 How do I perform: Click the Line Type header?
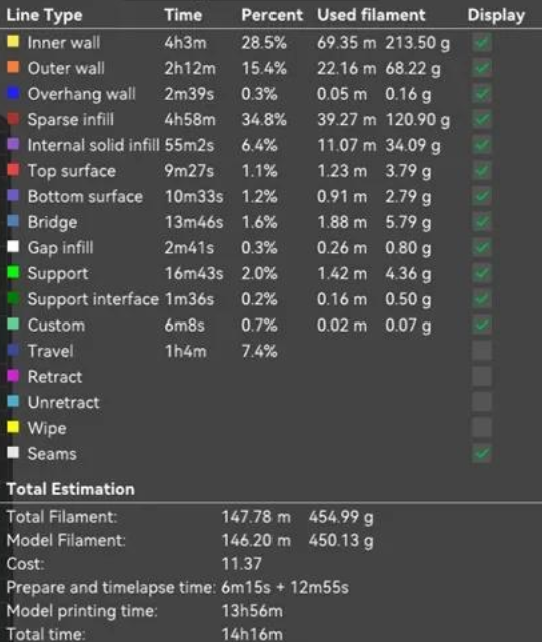(44, 16)
